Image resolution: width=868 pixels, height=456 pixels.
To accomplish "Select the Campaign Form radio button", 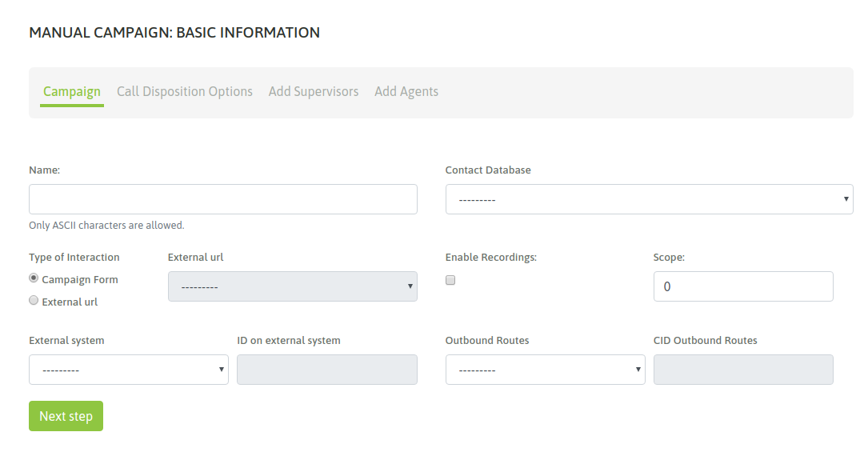I will (x=34, y=278).
